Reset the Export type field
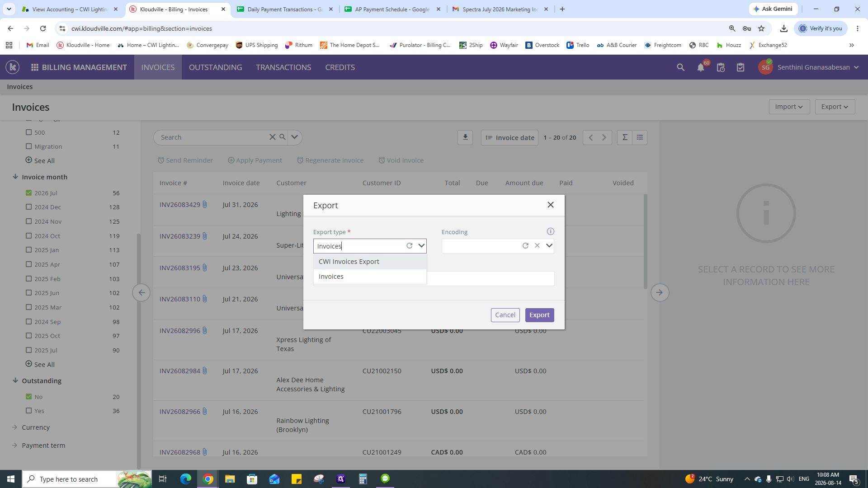This screenshot has width=868, height=488. 409,246
